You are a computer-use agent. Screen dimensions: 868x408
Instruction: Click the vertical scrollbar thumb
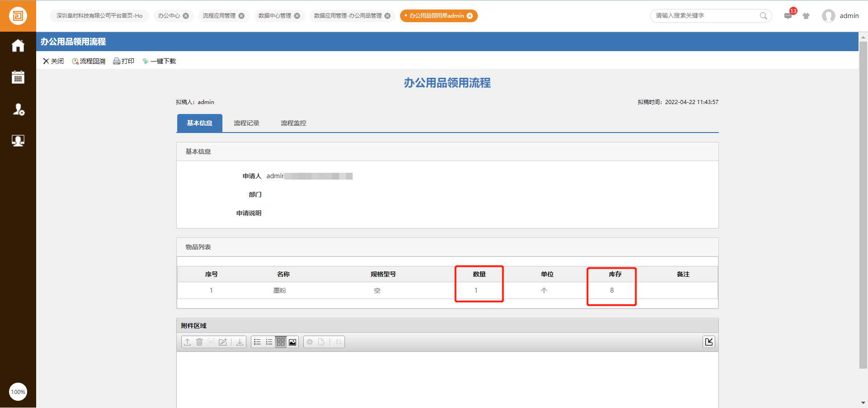pos(863,205)
